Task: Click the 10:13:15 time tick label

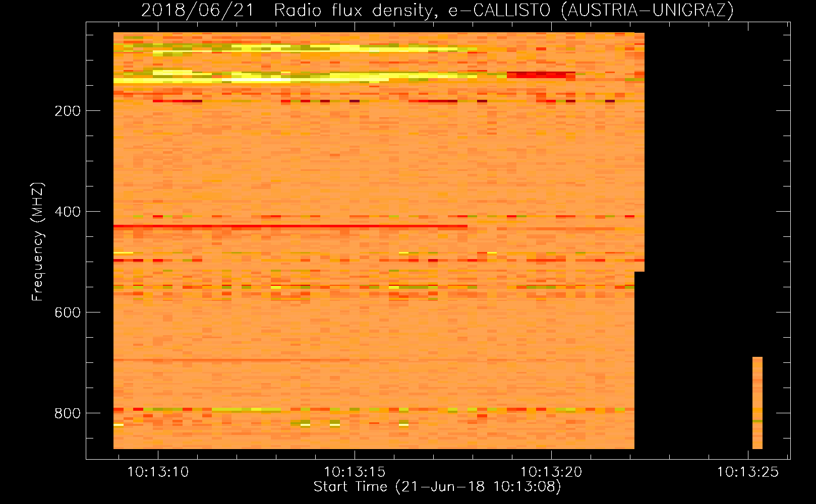Action: click(x=355, y=472)
